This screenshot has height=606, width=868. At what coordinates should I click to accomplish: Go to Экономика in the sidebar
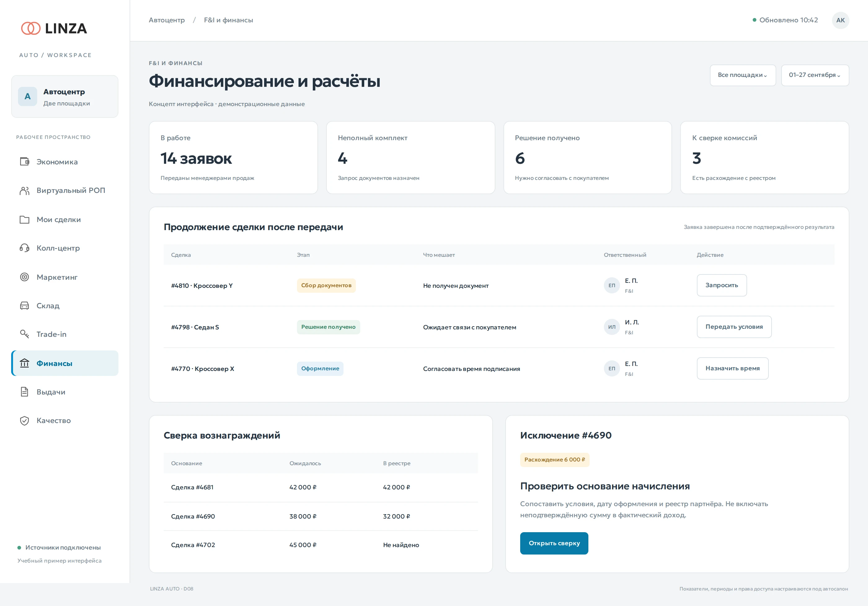coord(65,162)
